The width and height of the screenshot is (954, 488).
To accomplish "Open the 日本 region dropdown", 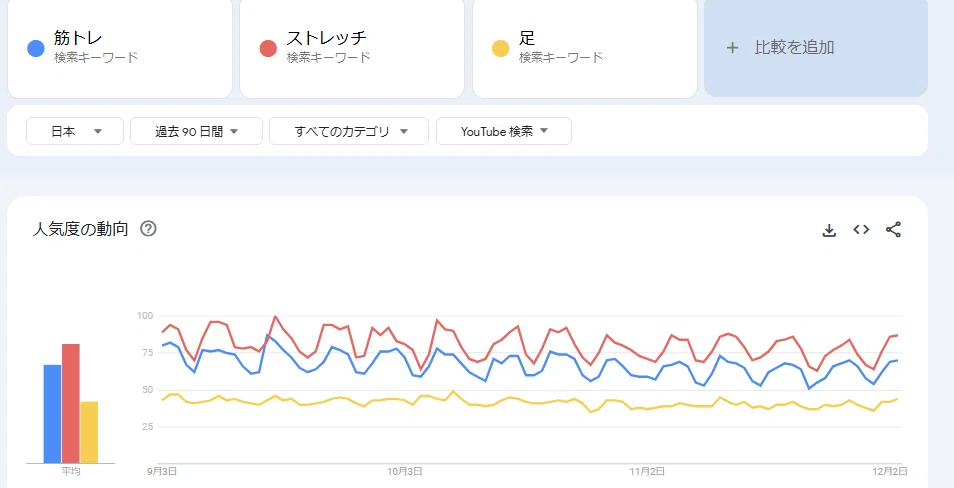I will point(75,131).
